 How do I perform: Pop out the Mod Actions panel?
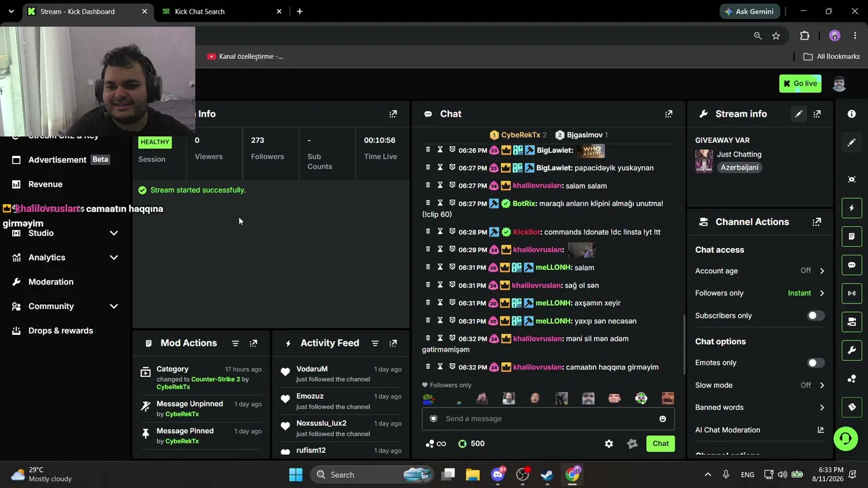pos(254,343)
